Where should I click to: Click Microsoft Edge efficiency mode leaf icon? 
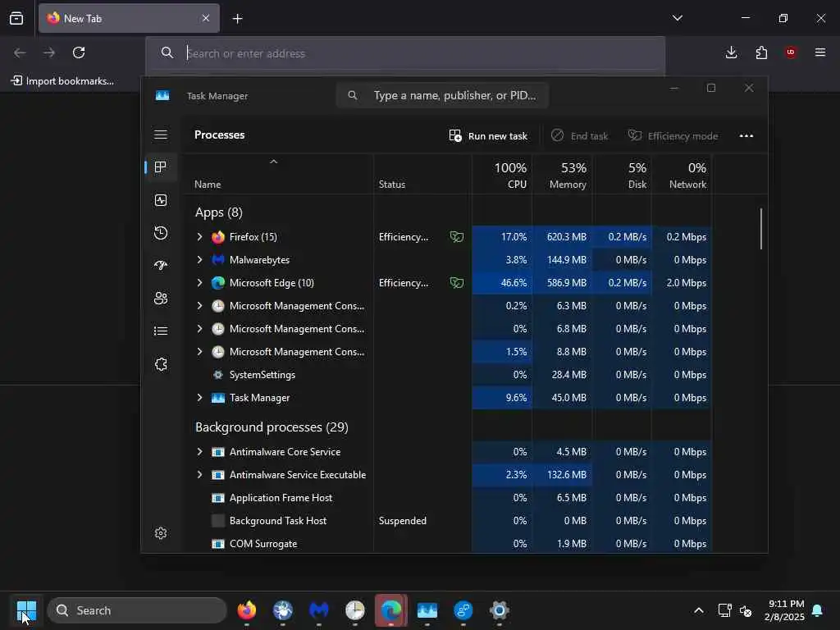pyautogui.click(x=456, y=283)
